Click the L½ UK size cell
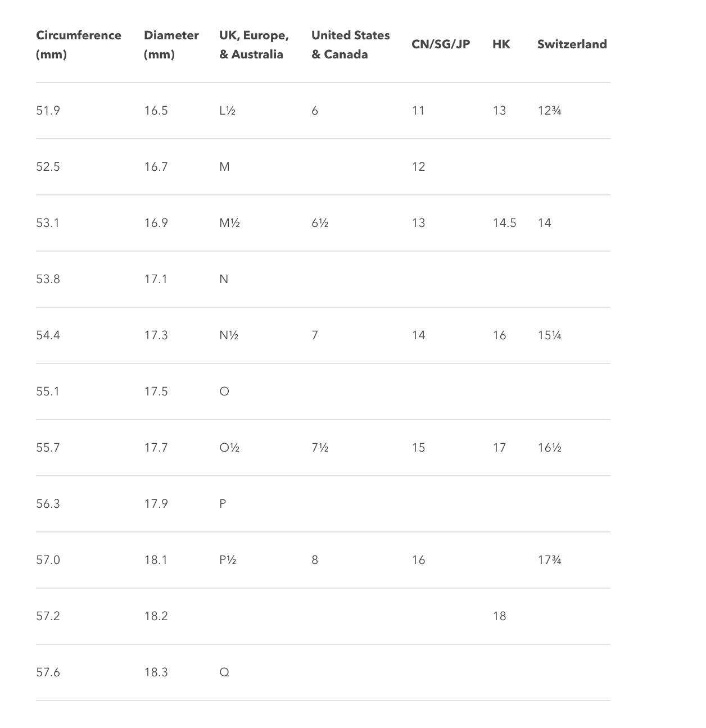The image size is (706, 728). (x=227, y=111)
